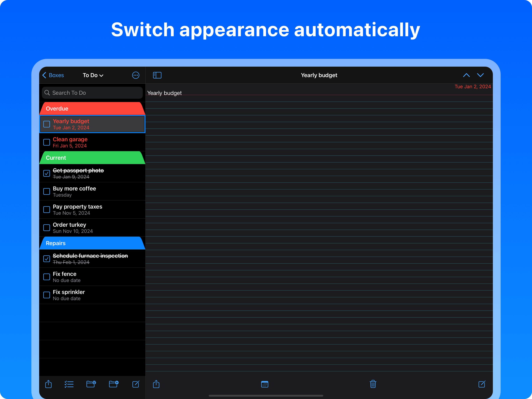532x399 pixels.
Task: Share the Yearly budget note
Action: pyautogui.click(x=156, y=384)
